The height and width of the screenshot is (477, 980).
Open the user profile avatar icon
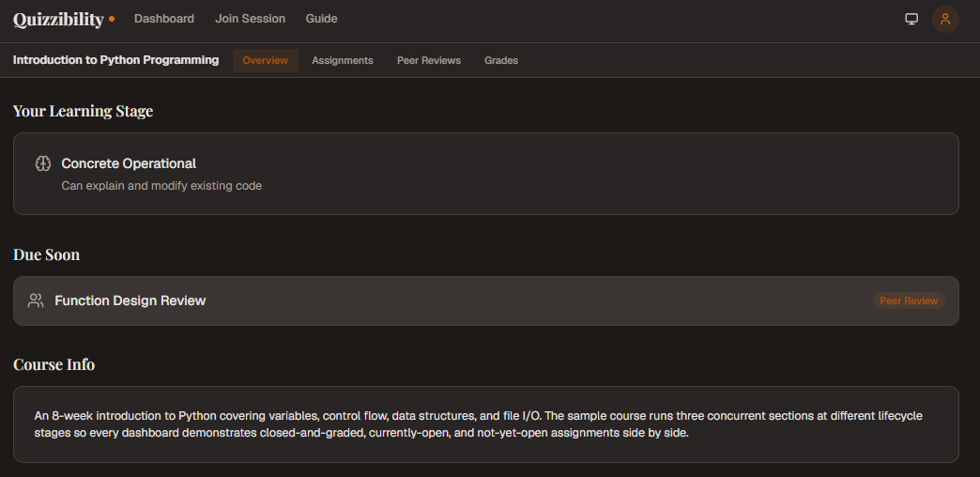pyautogui.click(x=945, y=19)
